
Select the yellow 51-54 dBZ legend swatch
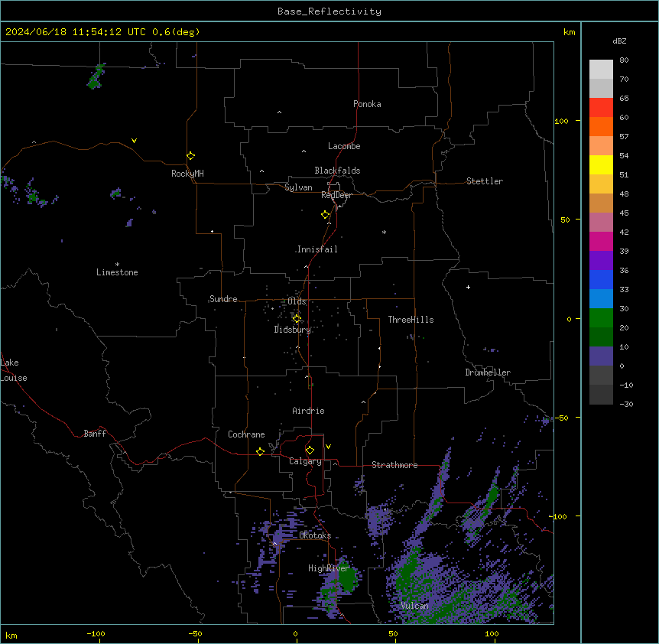(601, 164)
